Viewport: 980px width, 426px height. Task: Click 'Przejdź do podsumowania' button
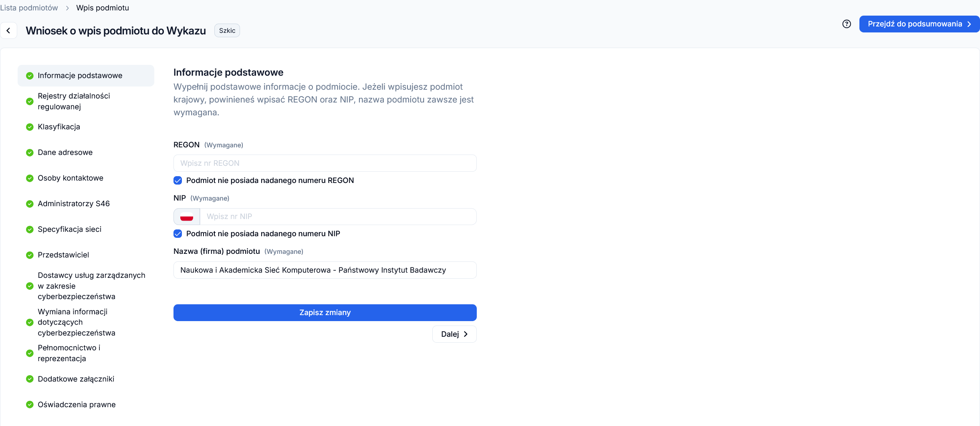[x=919, y=24]
